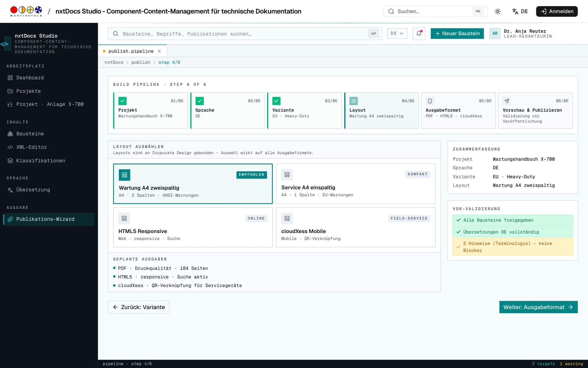Click the device icon on Ausgabeformat step
This screenshot has height=368, width=588.
click(430, 101)
